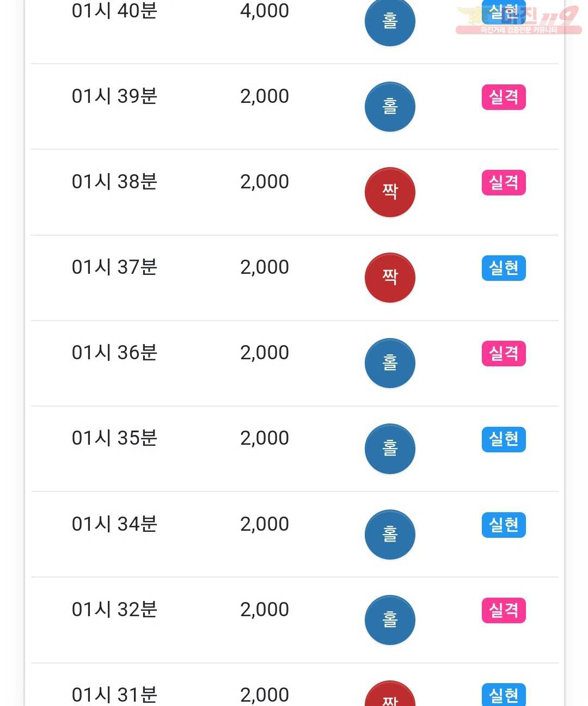Select the pink 실격 badge at 01시 39분
Image resolution: width=588 pixels, height=706 pixels.
(504, 97)
